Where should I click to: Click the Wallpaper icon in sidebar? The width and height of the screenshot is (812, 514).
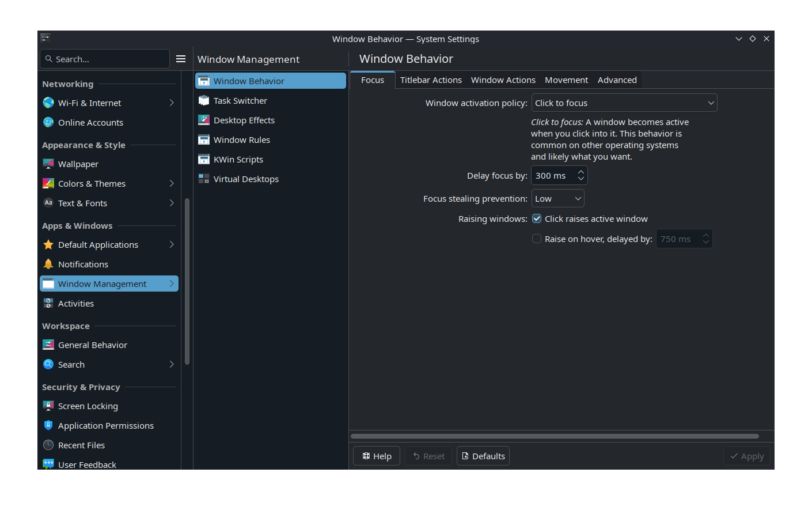48,164
